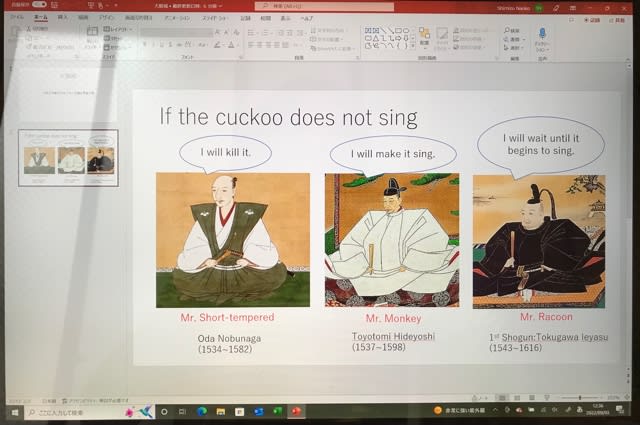Click the Record button near Share
The width and height of the screenshot is (640, 425).
click(x=592, y=20)
